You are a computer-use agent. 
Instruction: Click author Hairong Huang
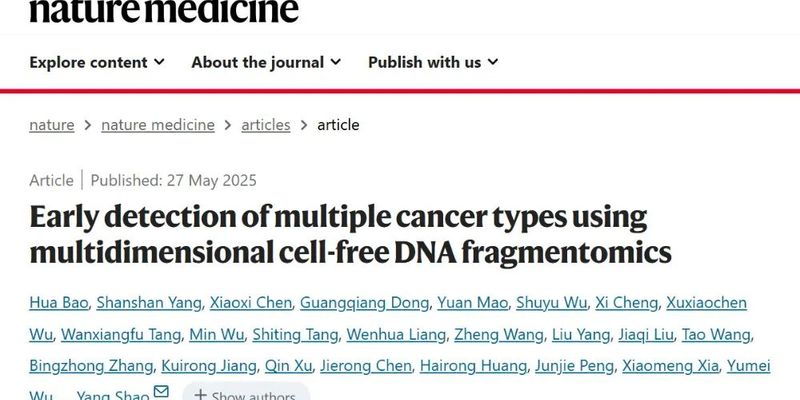[x=473, y=366]
